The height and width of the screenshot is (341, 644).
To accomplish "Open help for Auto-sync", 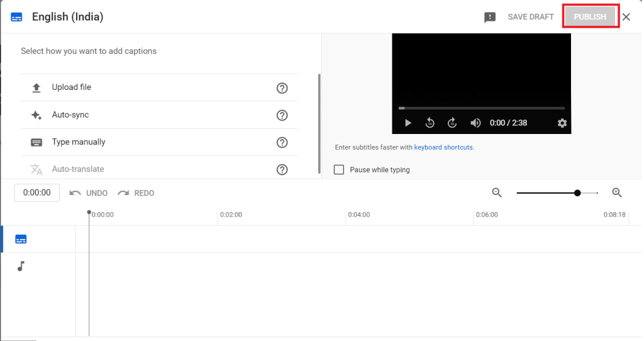I will [282, 115].
